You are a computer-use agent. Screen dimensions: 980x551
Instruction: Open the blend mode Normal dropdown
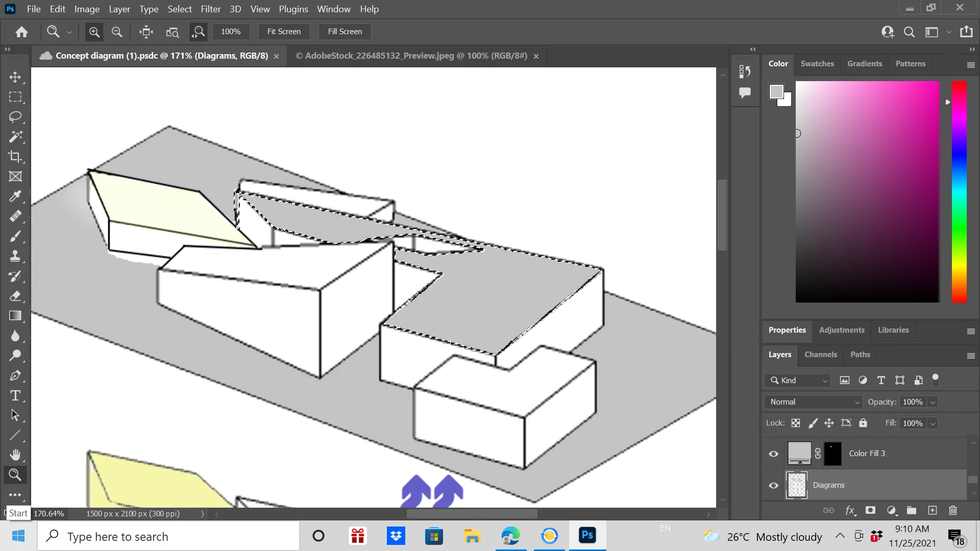(x=813, y=402)
